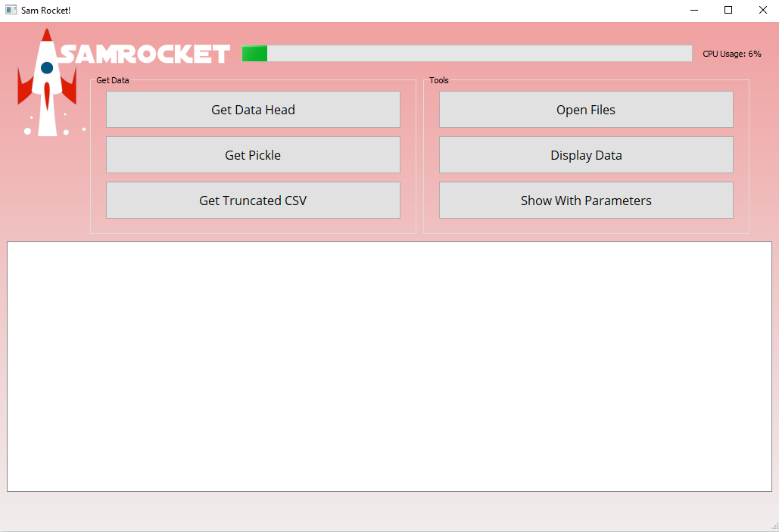Viewport: 779px width, 532px height.
Task: Click the Get Data group label
Action: tap(112, 79)
